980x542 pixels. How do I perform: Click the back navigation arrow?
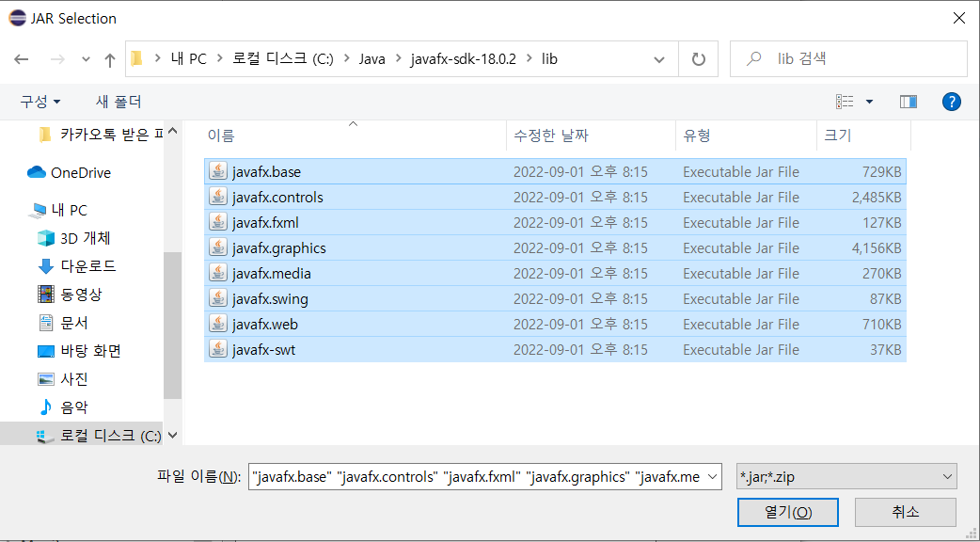pyautogui.click(x=22, y=59)
